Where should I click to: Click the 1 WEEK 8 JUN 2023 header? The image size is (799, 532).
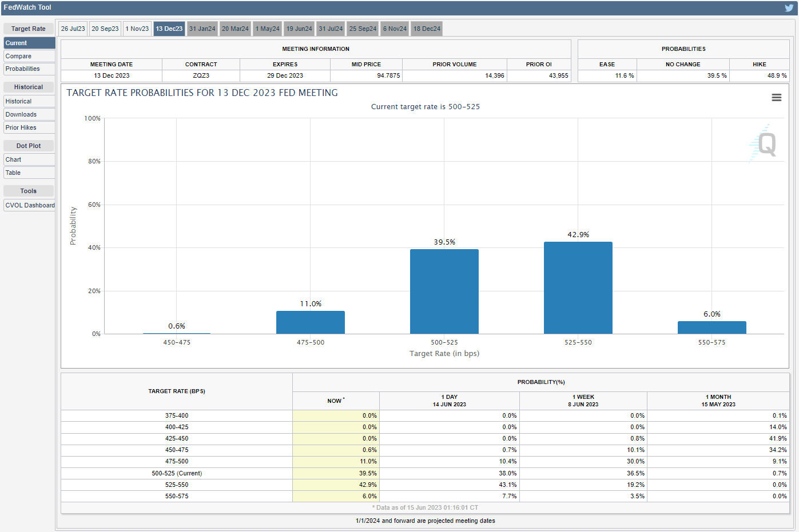(x=583, y=401)
